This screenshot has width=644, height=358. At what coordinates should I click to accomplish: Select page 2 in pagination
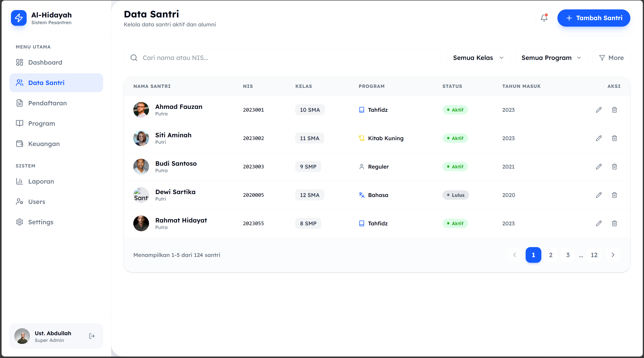[x=550, y=255]
